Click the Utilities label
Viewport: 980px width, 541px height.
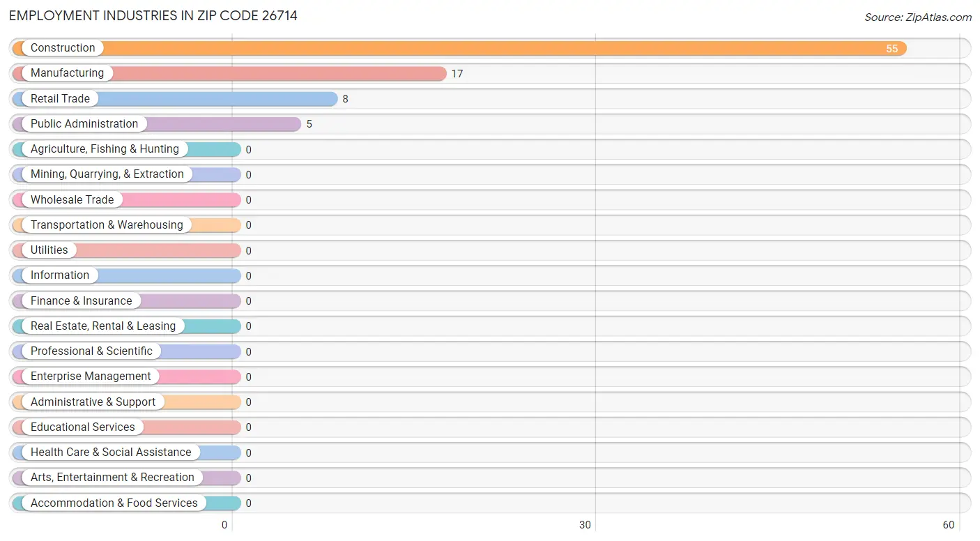pos(49,250)
